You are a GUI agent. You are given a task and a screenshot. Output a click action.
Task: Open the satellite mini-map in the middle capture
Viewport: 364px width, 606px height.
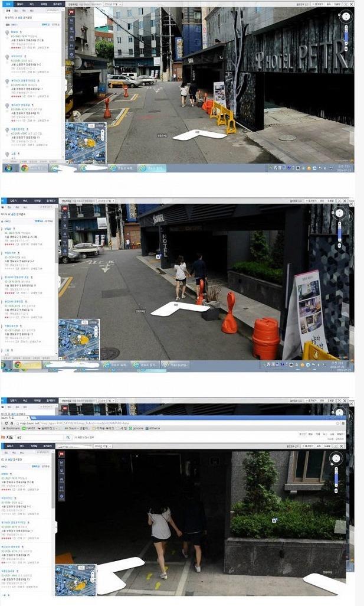point(79,340)
